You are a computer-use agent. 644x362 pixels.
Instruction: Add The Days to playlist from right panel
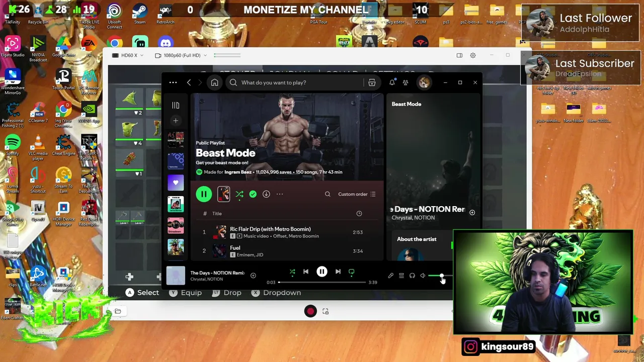[472, 213]
